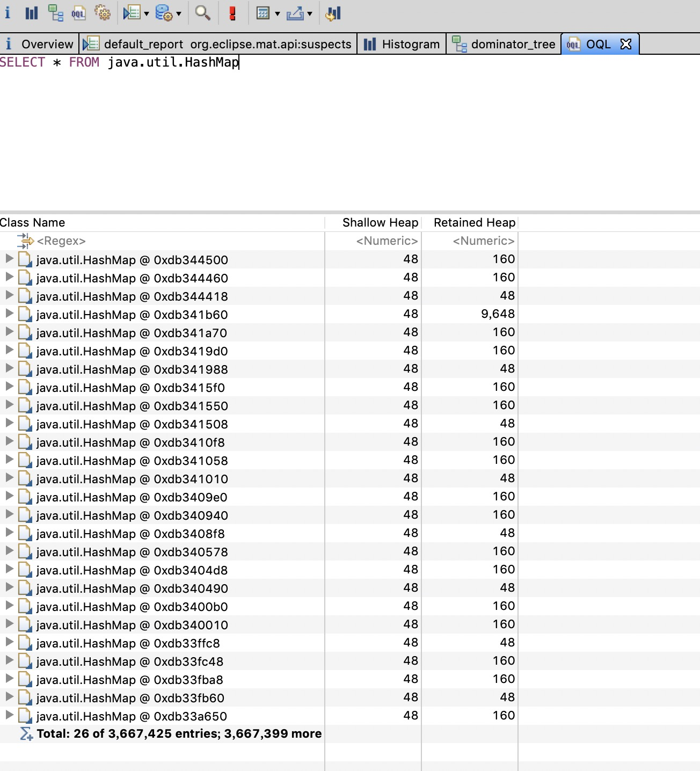Execute the query with the red exclamation icon
The height and width of the screenshot is (771, 700).
232,13
